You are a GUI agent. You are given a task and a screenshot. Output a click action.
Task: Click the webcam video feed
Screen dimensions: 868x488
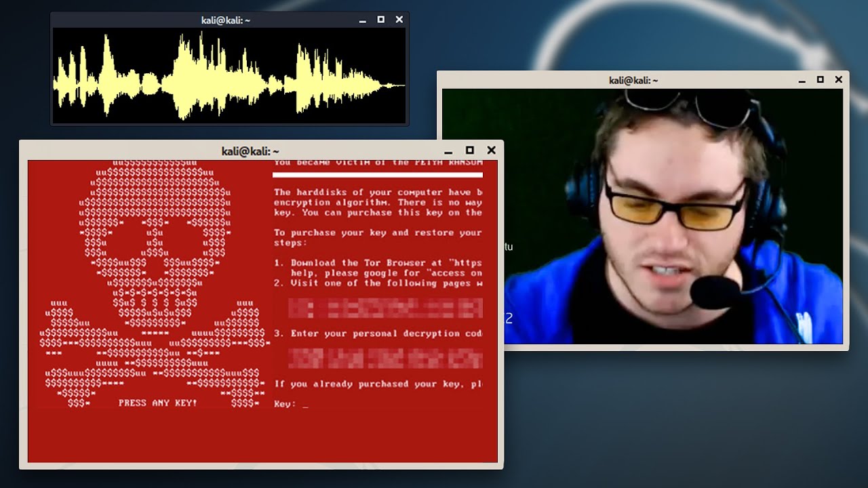642,216
